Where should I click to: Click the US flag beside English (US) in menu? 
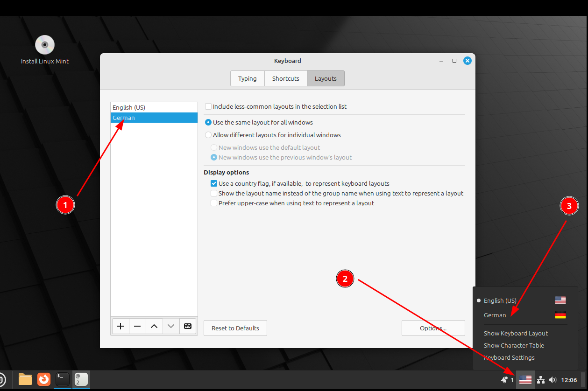(560, 300)
